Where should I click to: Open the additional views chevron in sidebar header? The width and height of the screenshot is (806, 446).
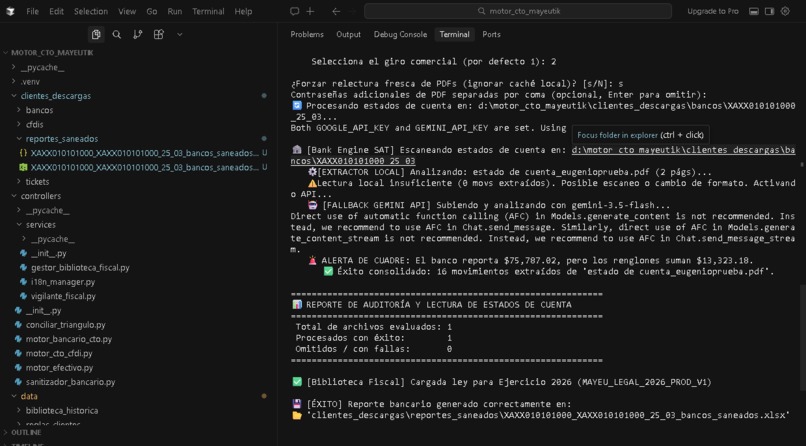179,34
